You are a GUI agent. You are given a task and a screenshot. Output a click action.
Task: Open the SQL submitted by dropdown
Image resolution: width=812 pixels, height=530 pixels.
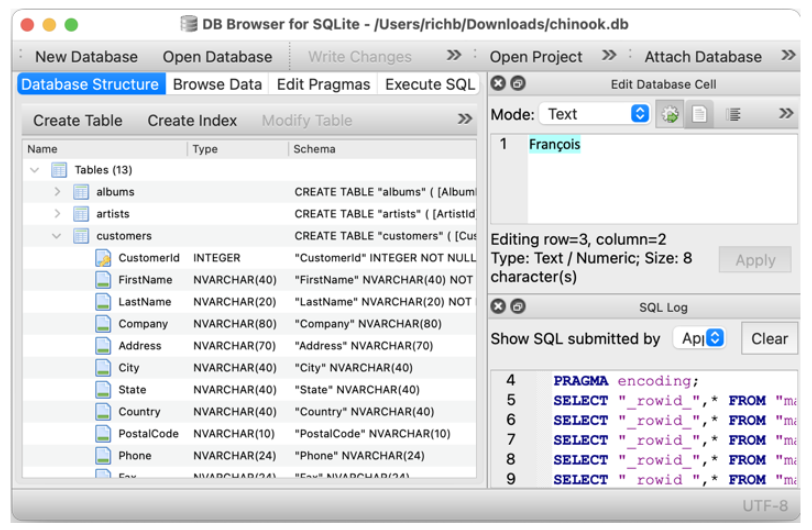(699, 338)
